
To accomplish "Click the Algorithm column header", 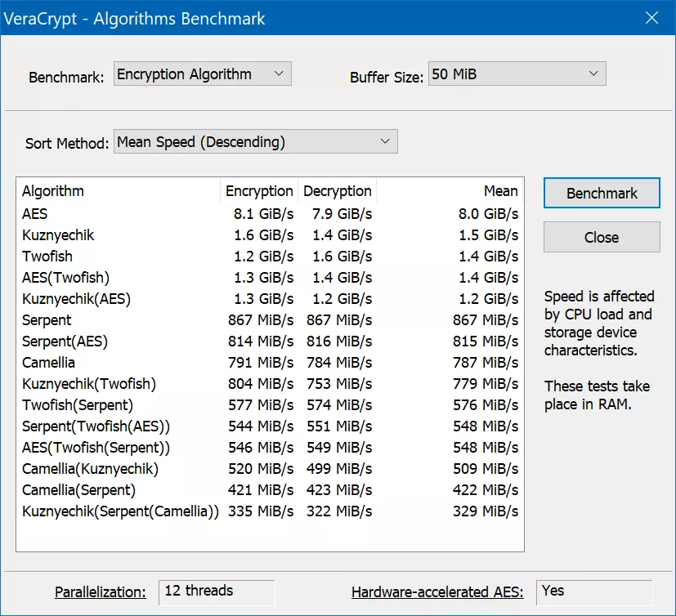I will click(119, 191).
